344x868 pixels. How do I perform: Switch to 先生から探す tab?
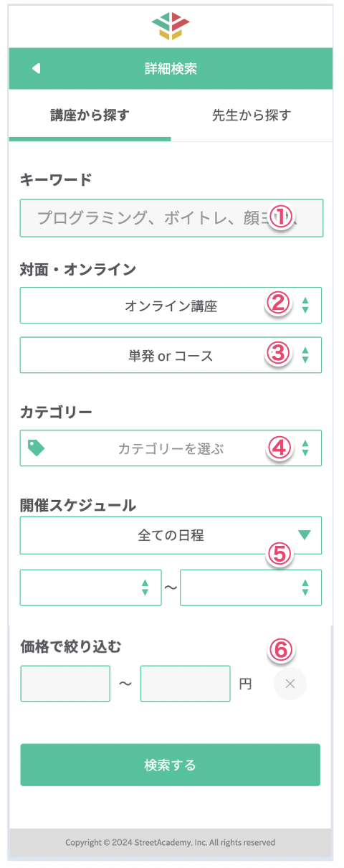click(x=252, y=115)
